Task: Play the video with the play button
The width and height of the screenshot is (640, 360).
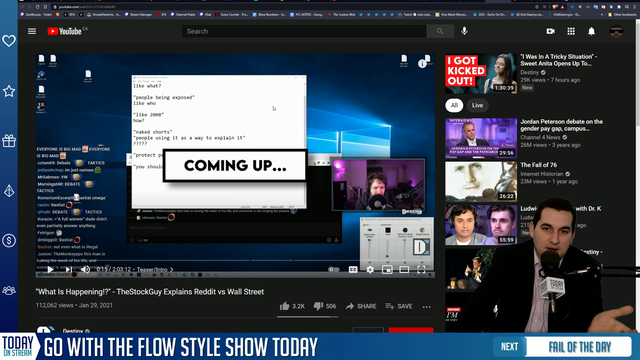Action: (x=50, y=269)
